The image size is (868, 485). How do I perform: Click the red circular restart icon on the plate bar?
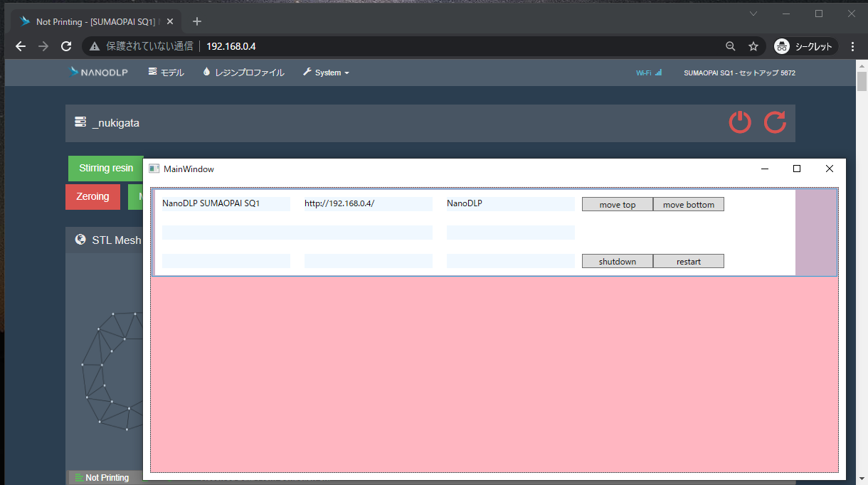pyautogui.click(x=776, y=122)
